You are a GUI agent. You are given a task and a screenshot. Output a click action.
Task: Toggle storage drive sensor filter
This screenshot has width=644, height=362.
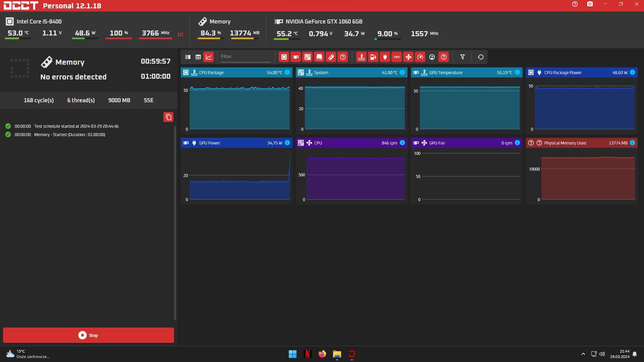[319, 57]
